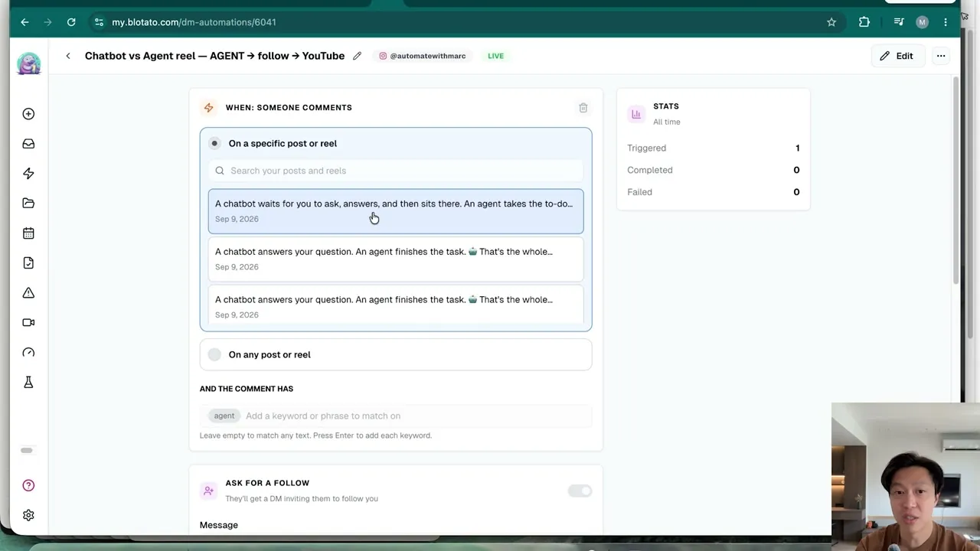Image resolution: width=980 pixels, height=551 pixels.
Task: Open the browser media control icon
Action: 899,22
